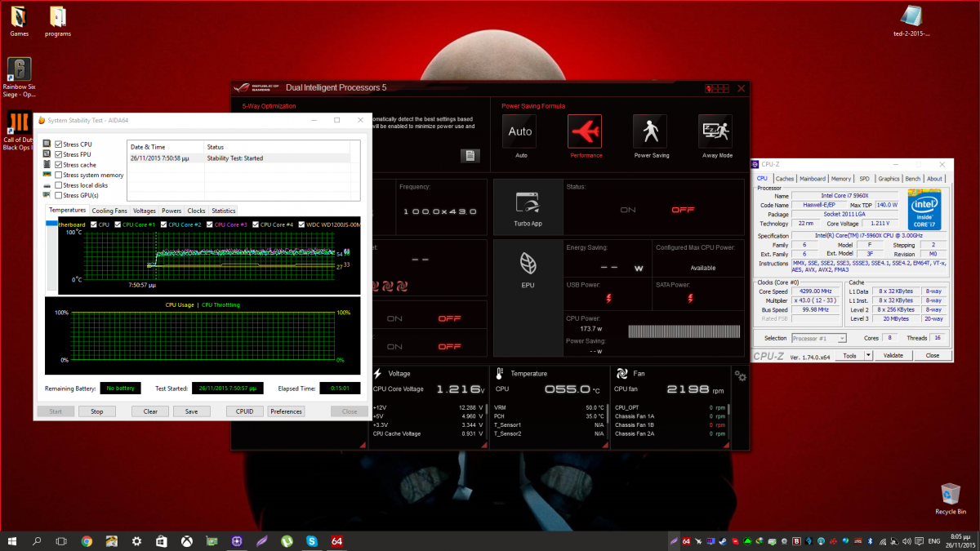
Task: Toggle the CPU Core #4 graph checkbox
Action: click(x=256, y=224)
